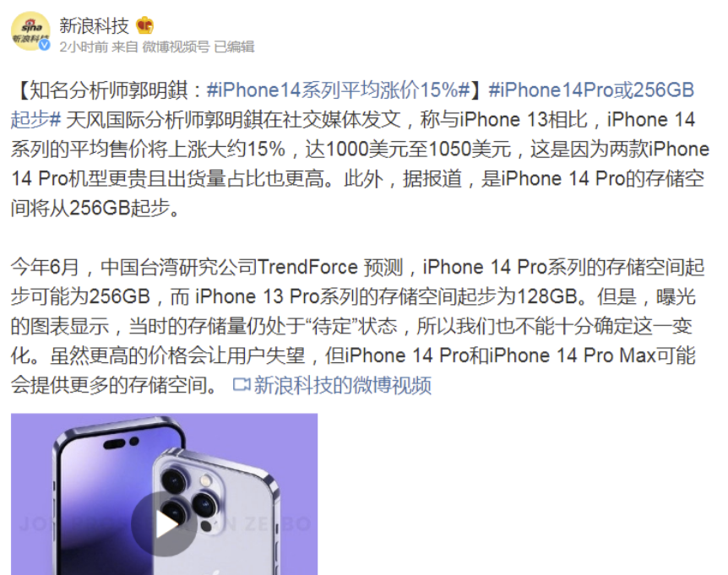Open the 2小时前 post timestamp
Image resolution: width=728 pixels, height=575 pixels.
[x=84, y=47]
